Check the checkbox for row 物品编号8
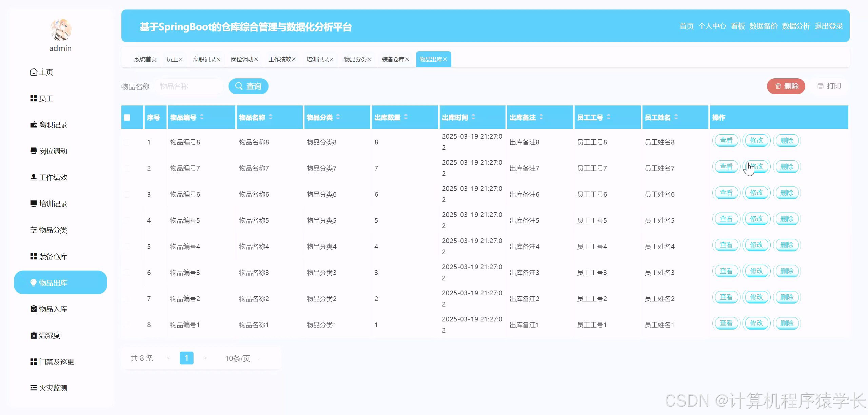Screen dimensions: 868x415 [x=127, y=142]
